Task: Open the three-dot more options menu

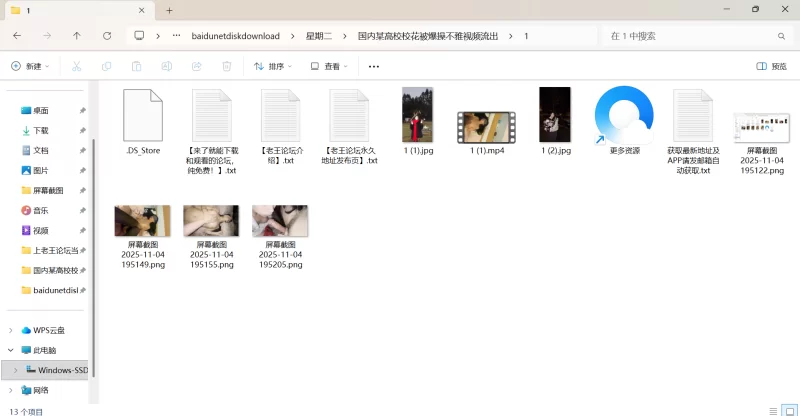Action: tap(374, 67)
